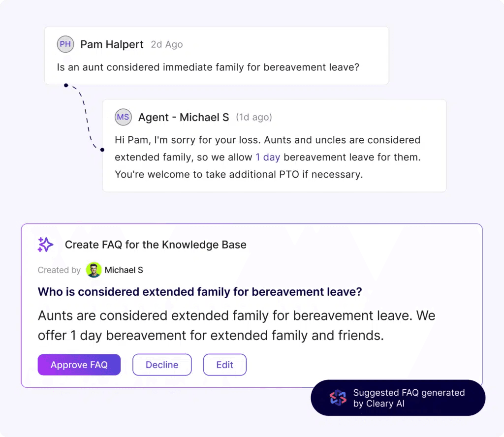Select the Suggested FAQ generated by Cleary AI badge
Screen dimensions: 504x437
[x=398, y=398]
